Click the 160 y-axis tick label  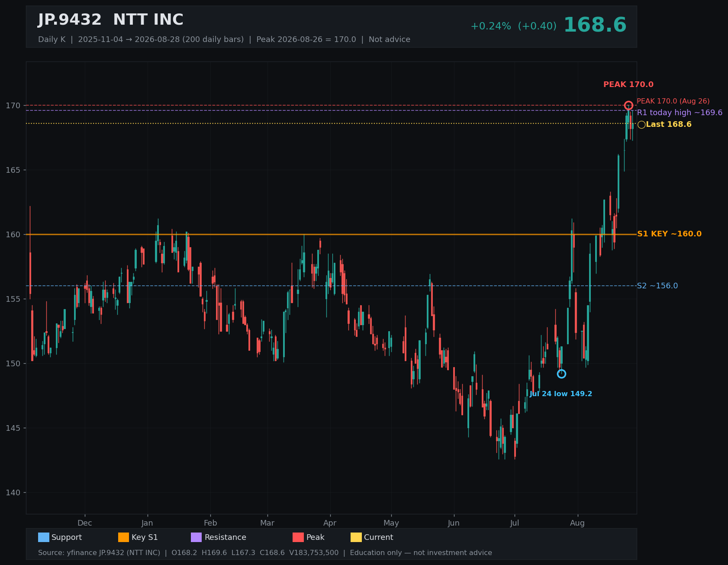[13, 235]
